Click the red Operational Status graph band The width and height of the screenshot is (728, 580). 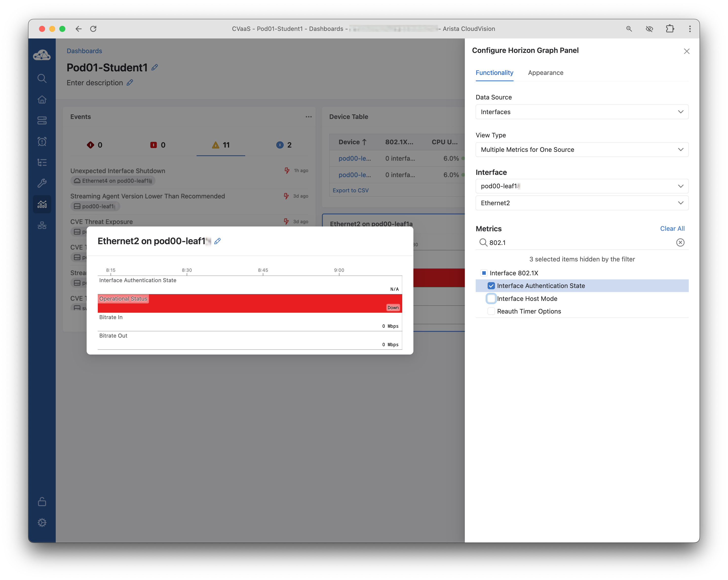pos(250,304)
